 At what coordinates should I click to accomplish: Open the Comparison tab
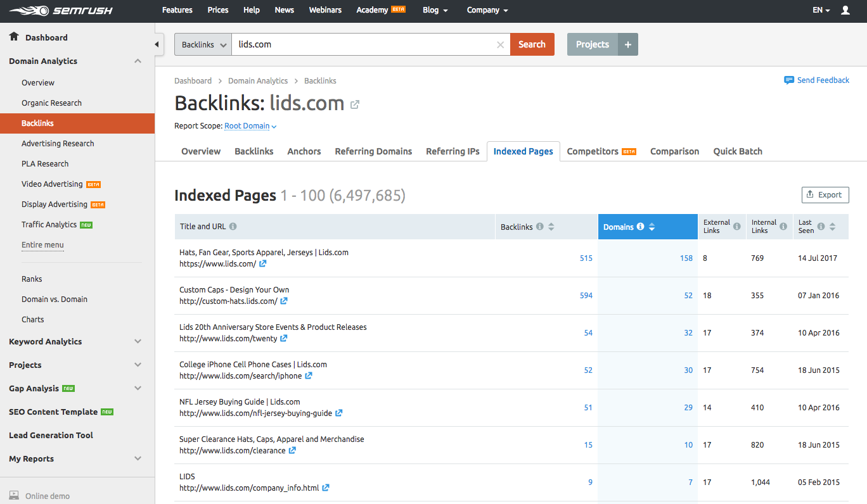pos(674,151)
